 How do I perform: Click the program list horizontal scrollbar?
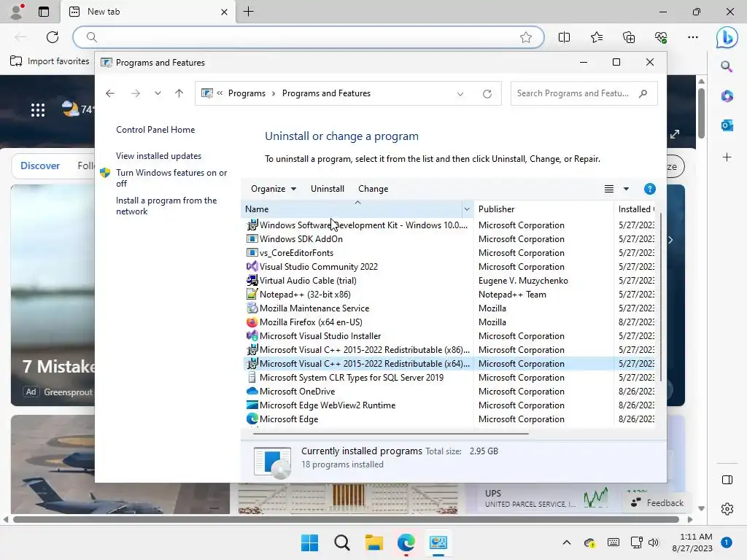(391, 433)
